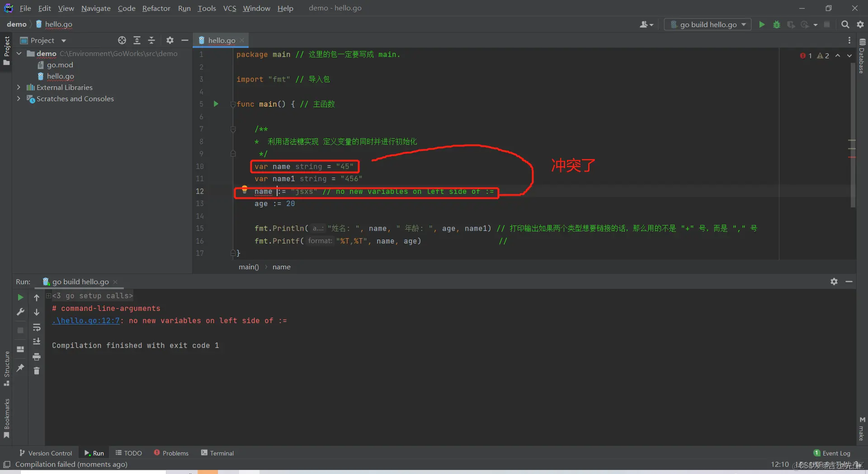868x474 pixels.
Task: Open the Version Control tool window
Action: click(46, 453)
